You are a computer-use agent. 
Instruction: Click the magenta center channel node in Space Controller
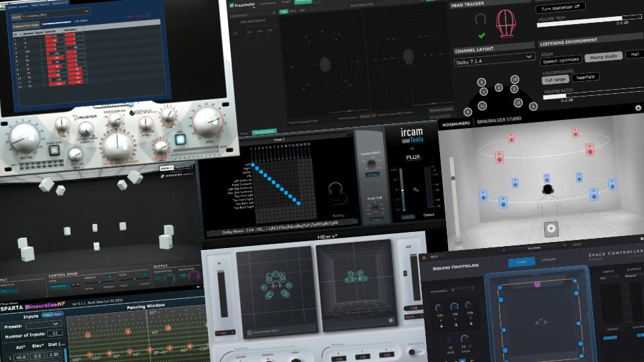click(x=537, y=284)
